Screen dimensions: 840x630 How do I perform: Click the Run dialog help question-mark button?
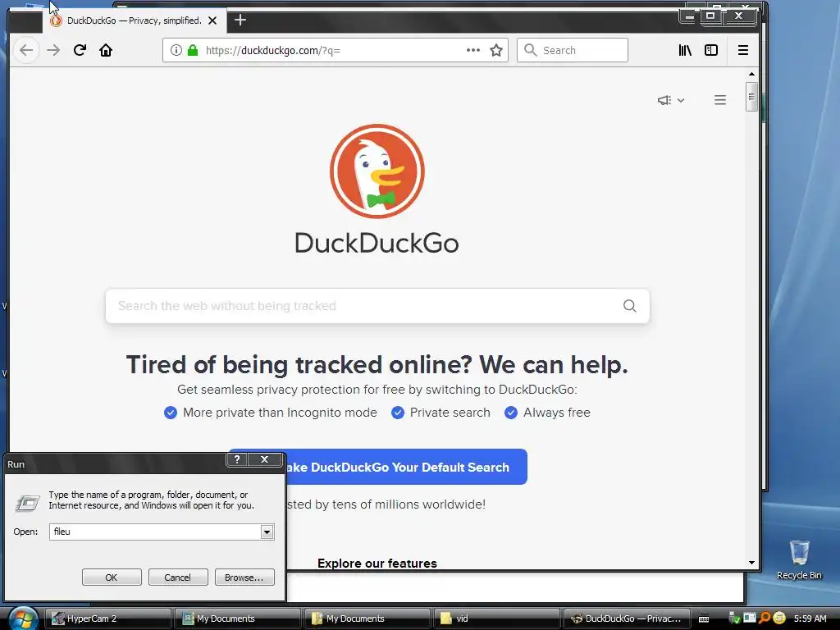tap(237, 459)
